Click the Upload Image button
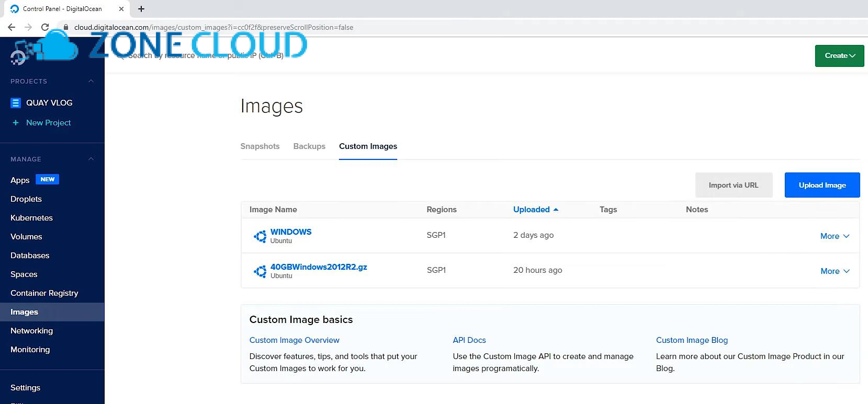This screenshot has height=404, width=868. tap(822, 185)
